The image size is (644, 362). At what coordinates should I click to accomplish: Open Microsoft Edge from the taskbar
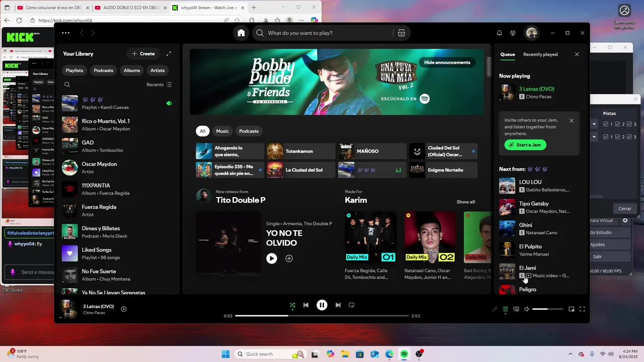[x=389, y=354]
